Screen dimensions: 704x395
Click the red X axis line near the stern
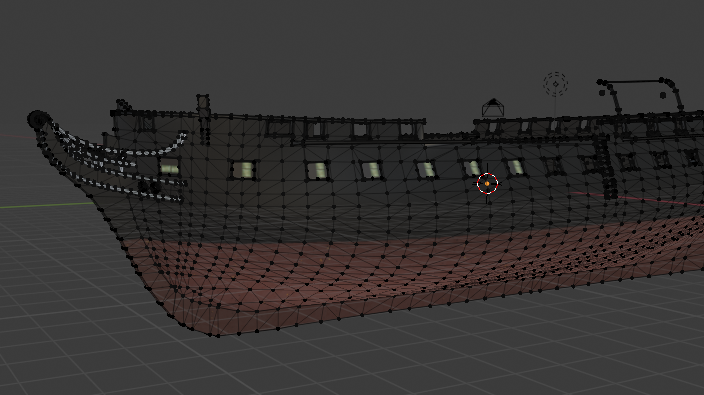click(638, 198)
